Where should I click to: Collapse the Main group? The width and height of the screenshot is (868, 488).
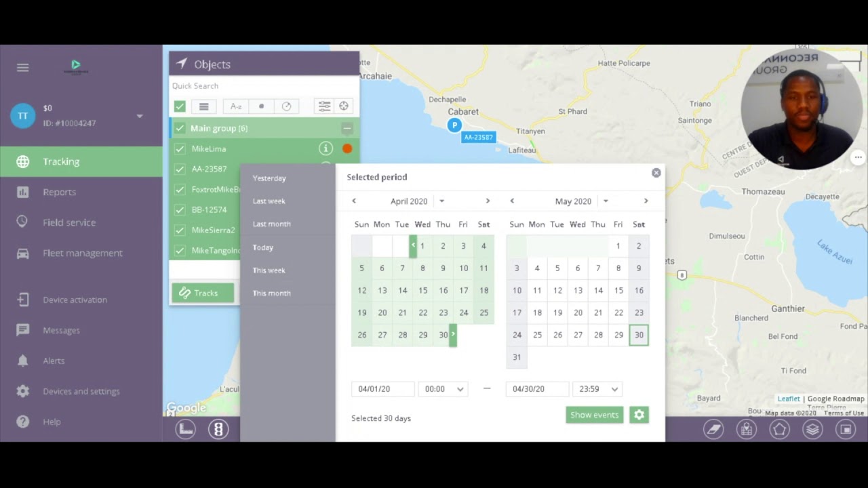coord(347,128)
